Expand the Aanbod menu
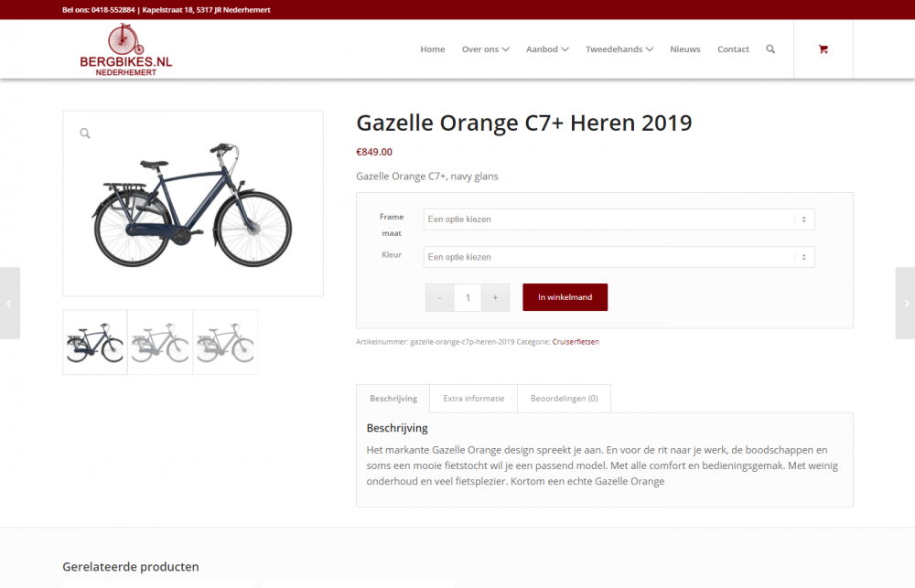Screen dimensions: 915x588 point(547,49)
